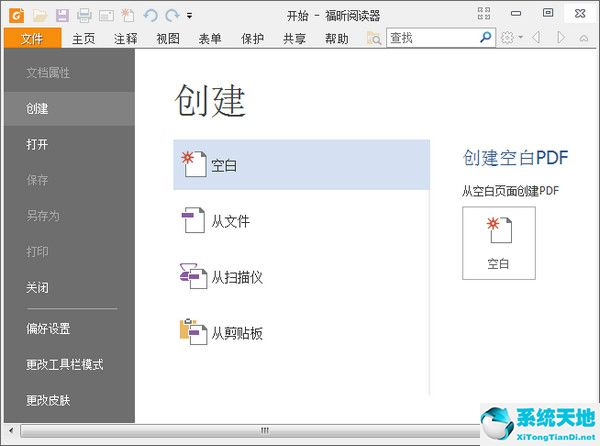Click the next result right arrow
The height and width of the screenshot is (446, 600).
pos(561,37)
